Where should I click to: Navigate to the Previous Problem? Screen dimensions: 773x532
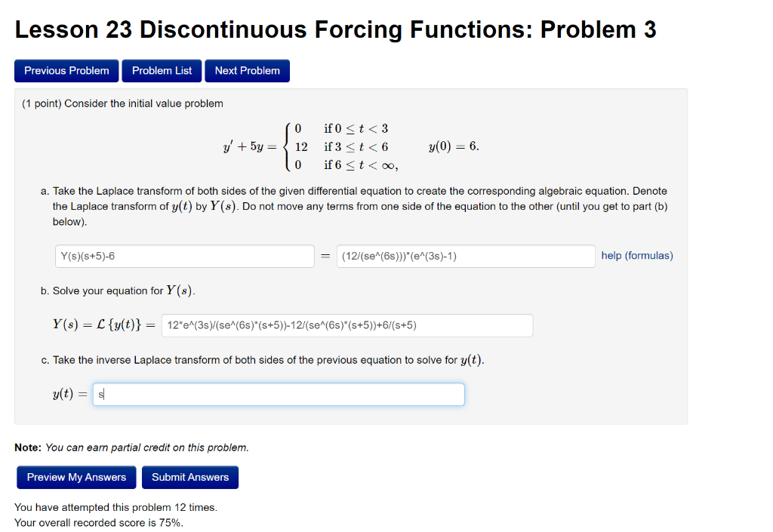pyautogui.click(x=66, y=70)
